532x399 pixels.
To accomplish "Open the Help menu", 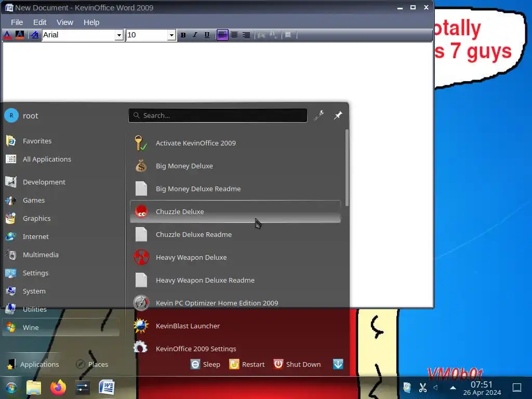I will point(91,22).
